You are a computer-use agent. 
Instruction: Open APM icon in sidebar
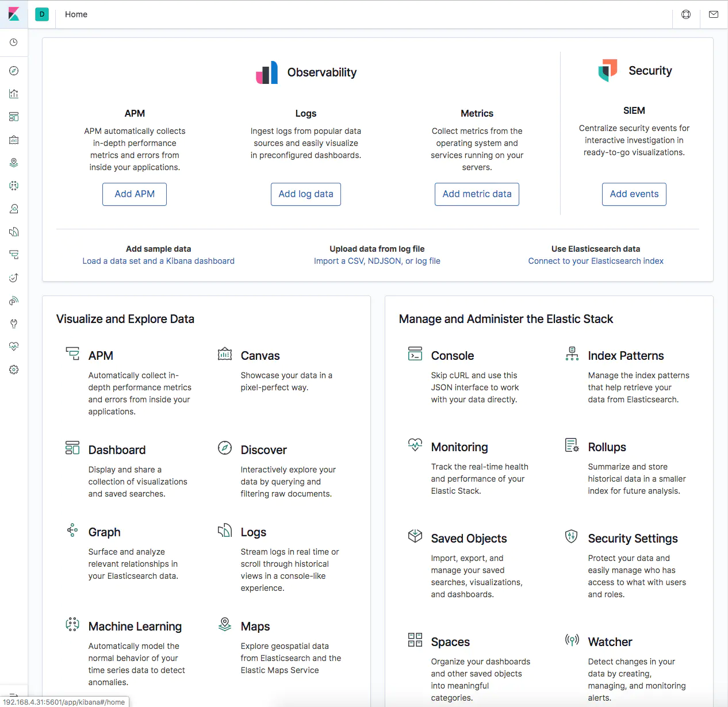14,255
